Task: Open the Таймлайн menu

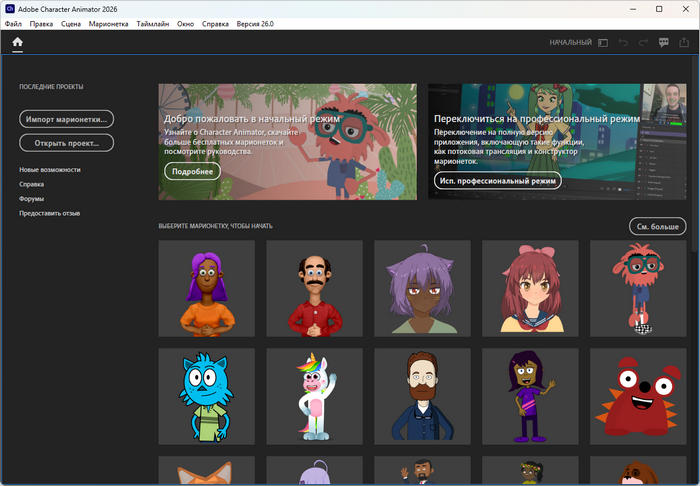Action: (152, 23)
